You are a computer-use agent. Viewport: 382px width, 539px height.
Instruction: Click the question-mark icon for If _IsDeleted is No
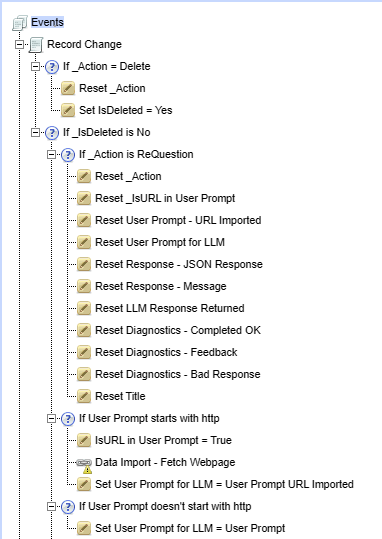[52, 133]
